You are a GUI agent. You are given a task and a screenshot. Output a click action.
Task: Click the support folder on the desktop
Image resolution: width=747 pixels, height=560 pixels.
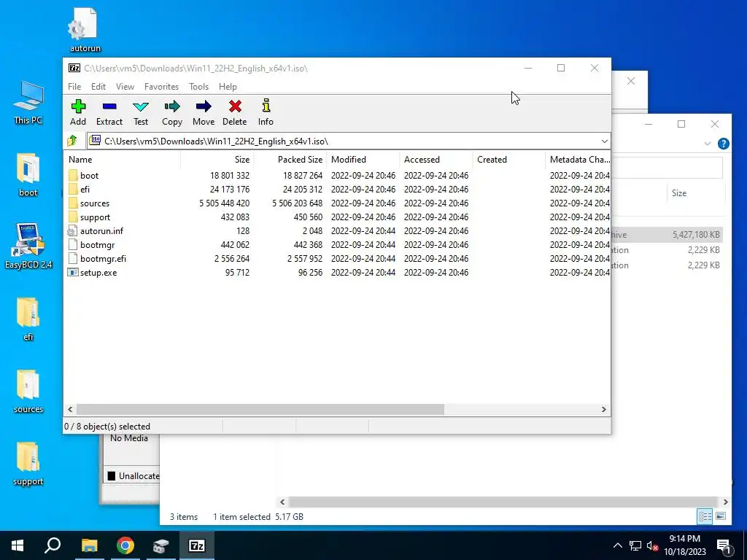point(28,464)
